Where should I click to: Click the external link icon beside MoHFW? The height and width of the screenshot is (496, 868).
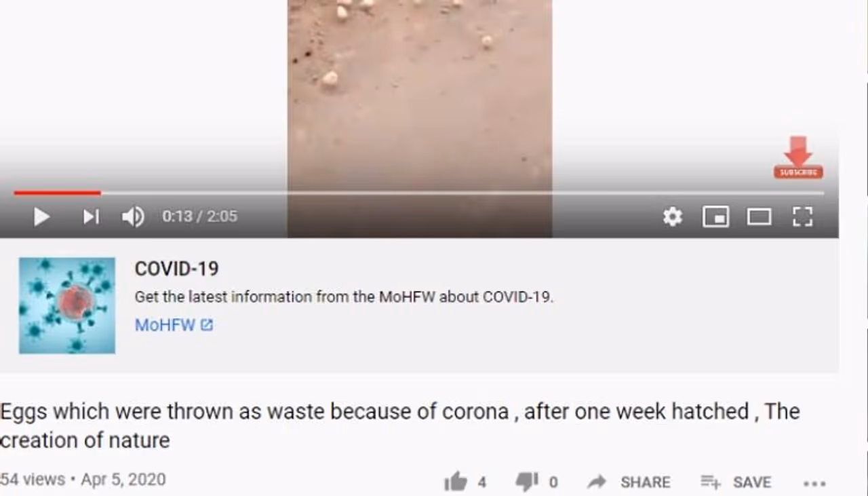[x=207, y=325]
